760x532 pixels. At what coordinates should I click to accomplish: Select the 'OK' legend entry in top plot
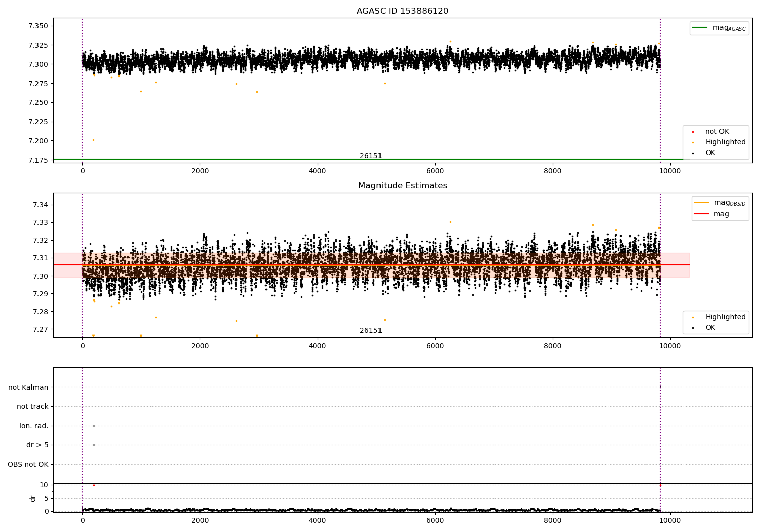pos(710,153)
